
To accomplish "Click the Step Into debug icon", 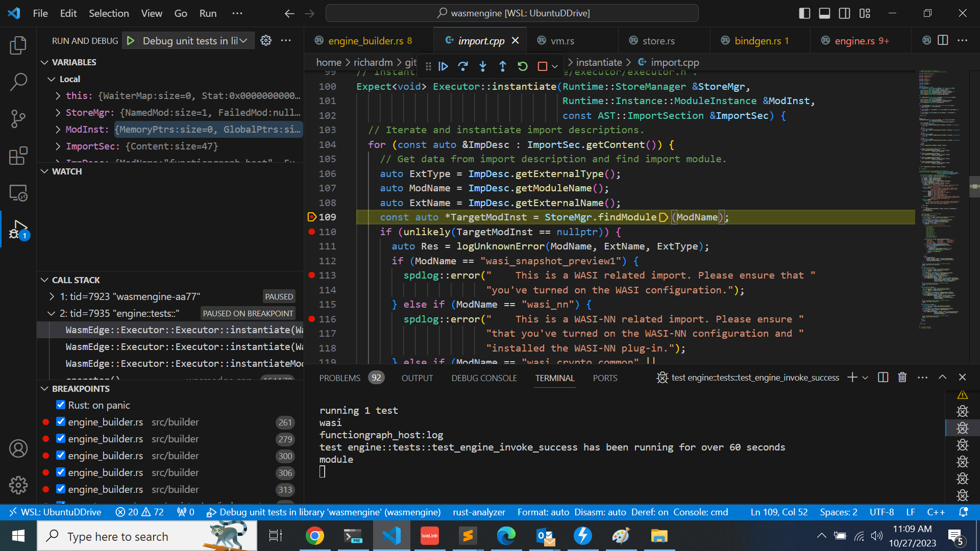I will (x=483, y=66).
